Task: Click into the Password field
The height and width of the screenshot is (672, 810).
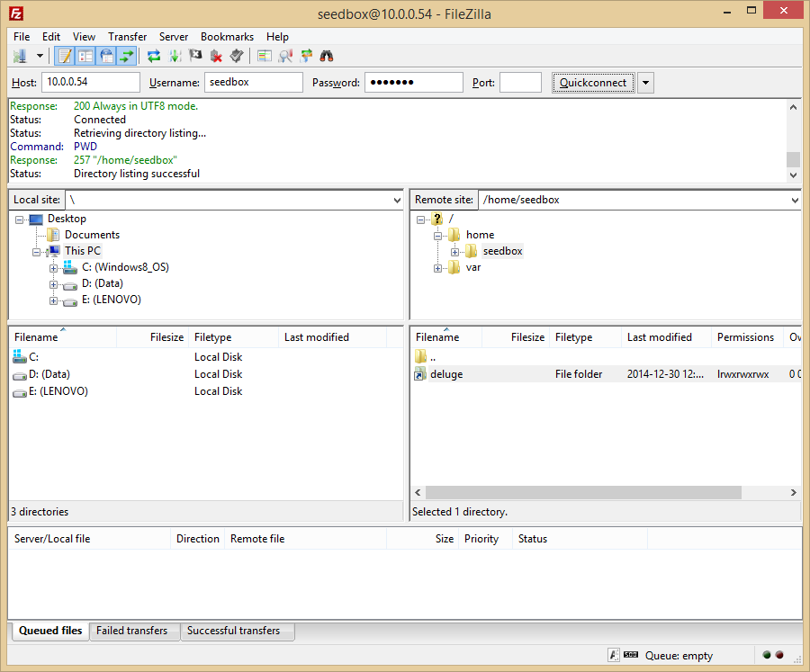Action: [x=414, y=82]
